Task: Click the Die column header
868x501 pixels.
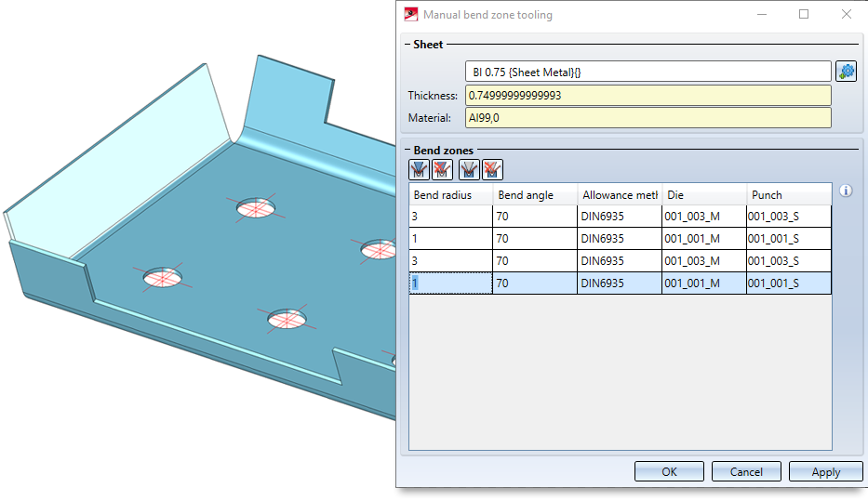Action: pos(704,194)
